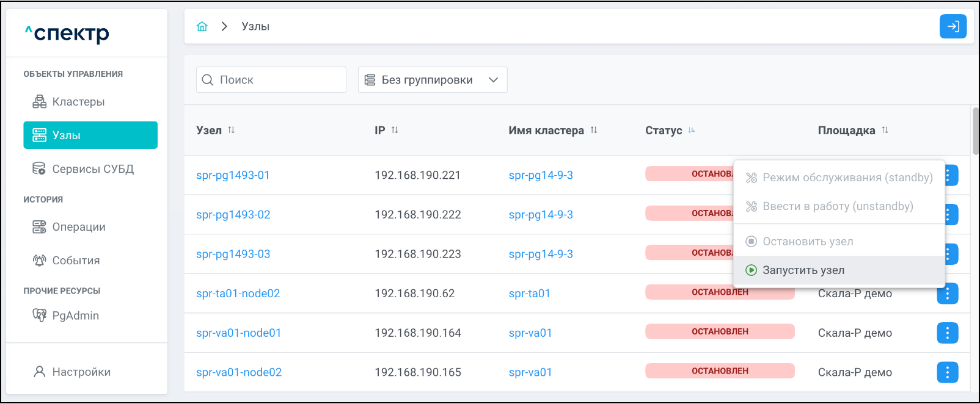Select Запустить узел in context menu
The height and width of the screenshot is (404, 980).
click(803, 270)
